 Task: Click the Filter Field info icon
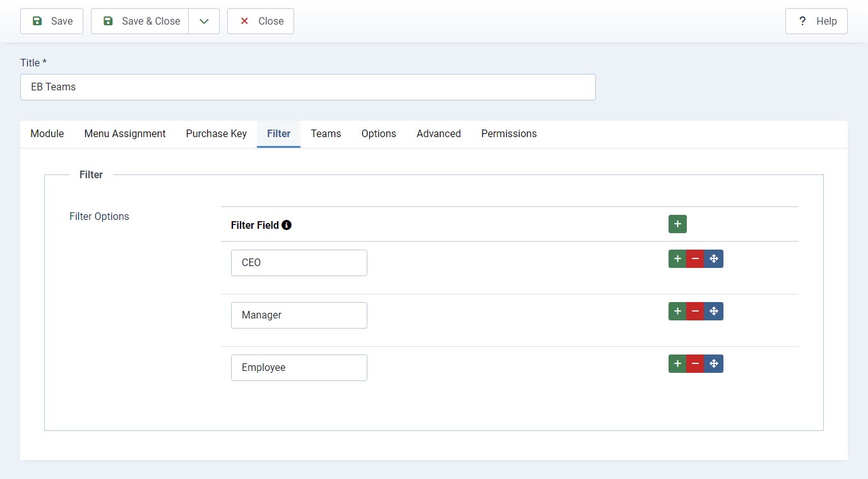[x=287, y=225]
